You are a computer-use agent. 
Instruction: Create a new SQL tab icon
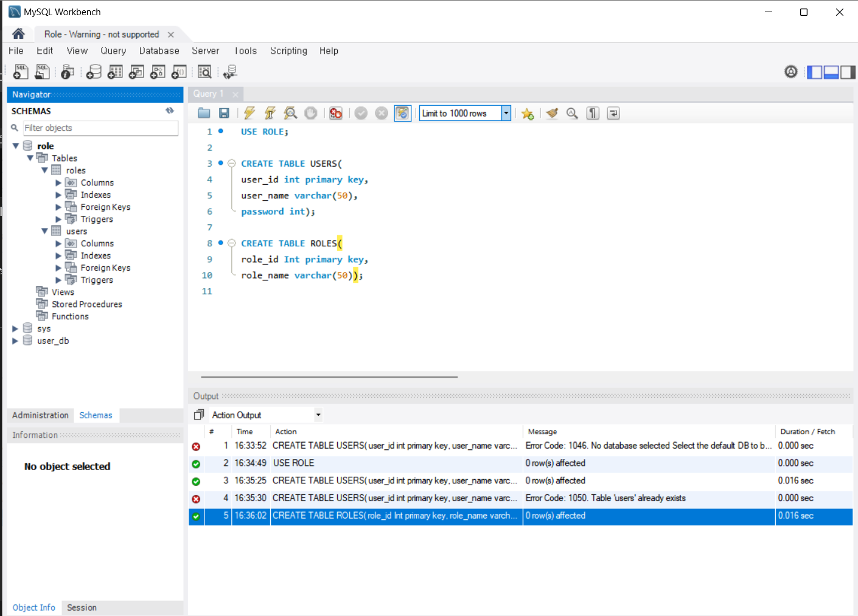pyautogui.click(x=20, y=72)
